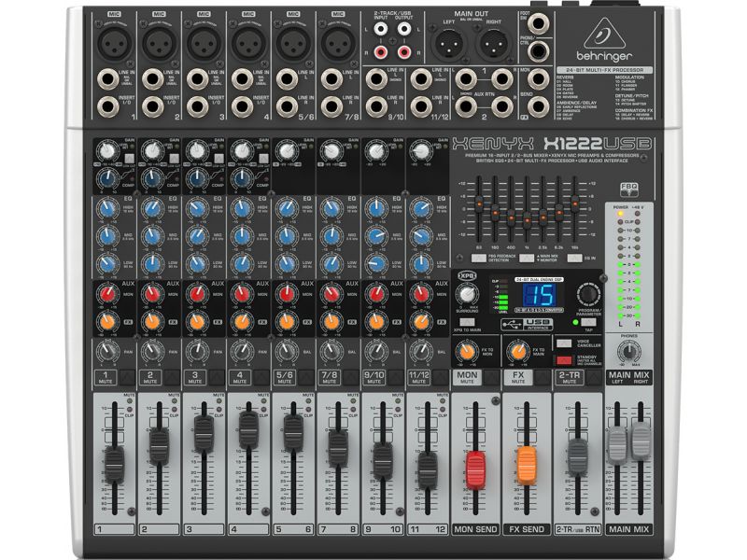Click the Behringer logo
This screenshot has height=560, width=747.
(x=604, y=40)
